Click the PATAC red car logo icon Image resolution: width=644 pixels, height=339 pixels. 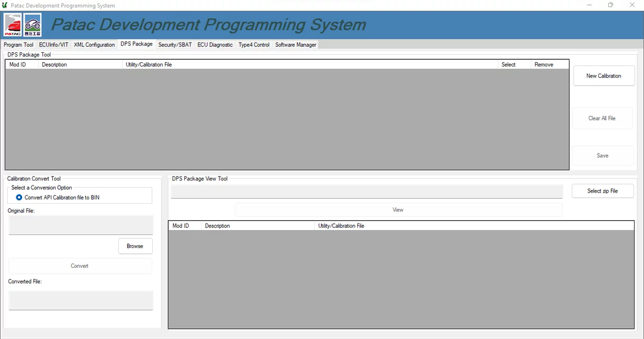click(13, 26)
